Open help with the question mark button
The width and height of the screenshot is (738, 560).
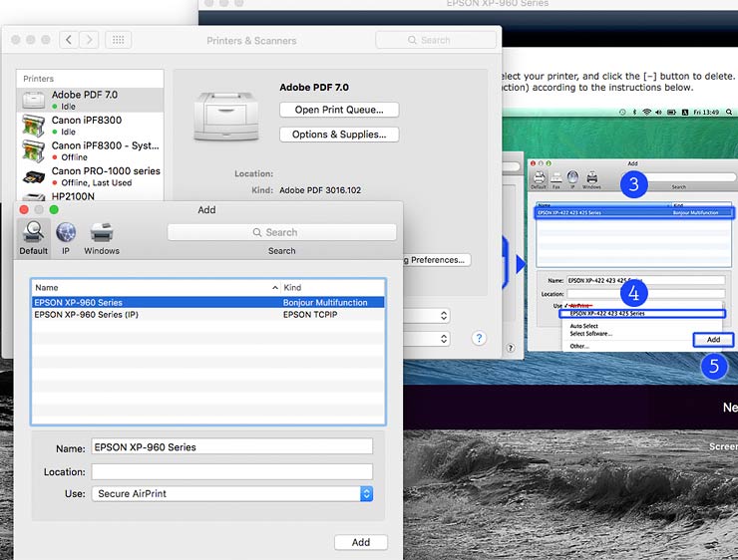(x=479, y=338)
